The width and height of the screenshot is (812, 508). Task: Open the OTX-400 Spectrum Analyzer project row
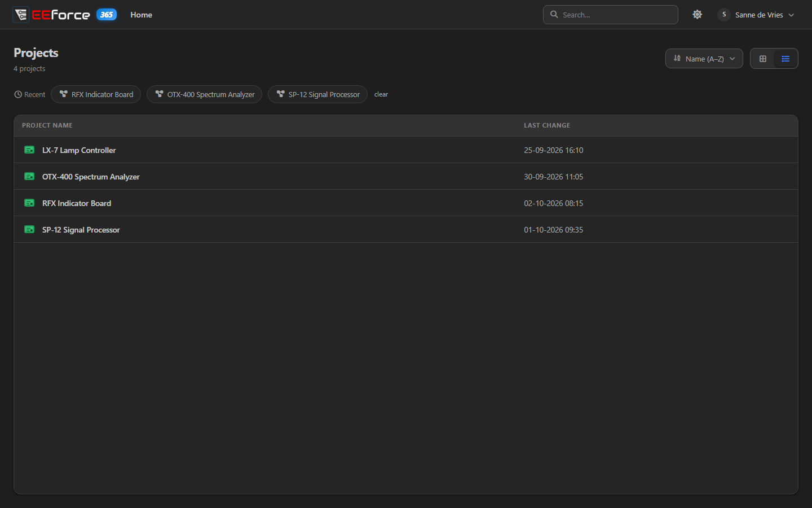pos(406,176)
